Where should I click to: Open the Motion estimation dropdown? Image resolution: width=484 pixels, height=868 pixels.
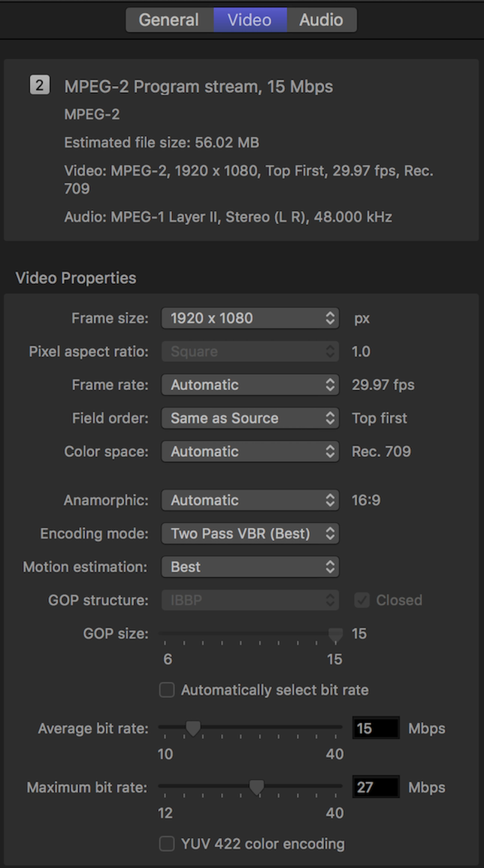pos(250,567)
